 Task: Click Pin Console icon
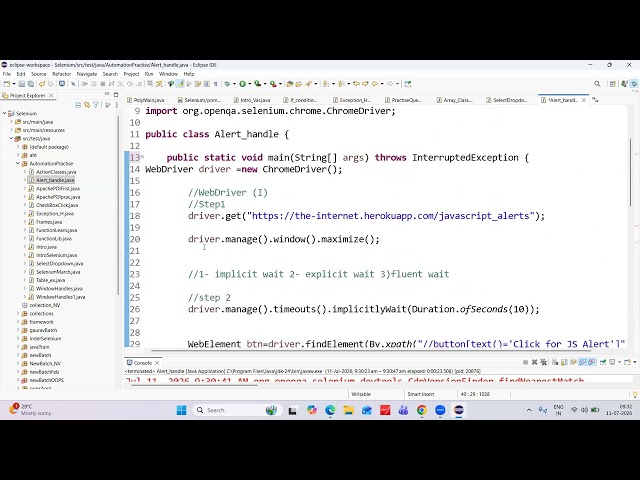pos(603,362)
